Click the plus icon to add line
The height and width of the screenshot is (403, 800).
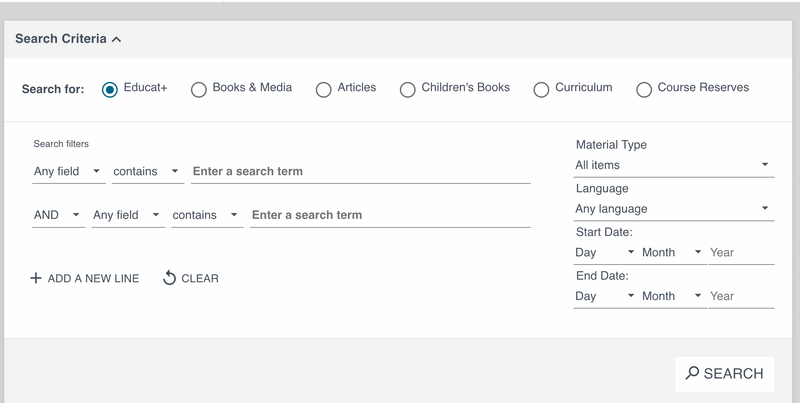click(36, 278)
